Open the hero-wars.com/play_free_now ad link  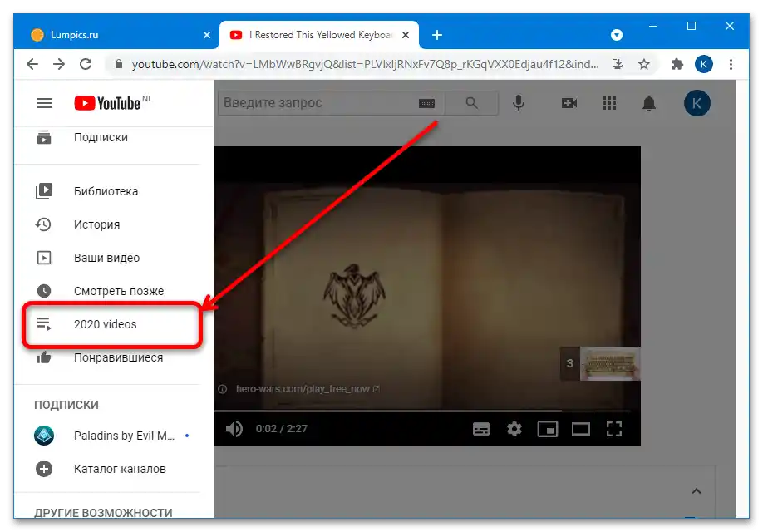click(x=308, y=389)
